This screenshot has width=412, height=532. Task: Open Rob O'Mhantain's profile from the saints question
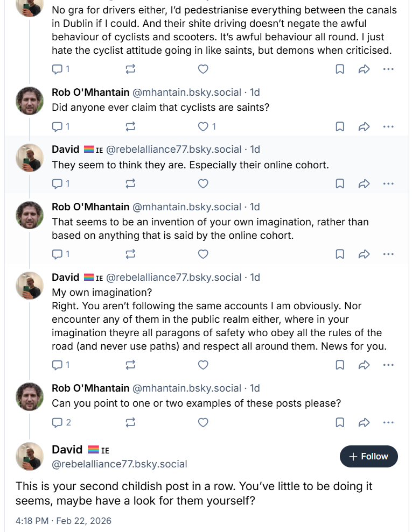[90, 93]
